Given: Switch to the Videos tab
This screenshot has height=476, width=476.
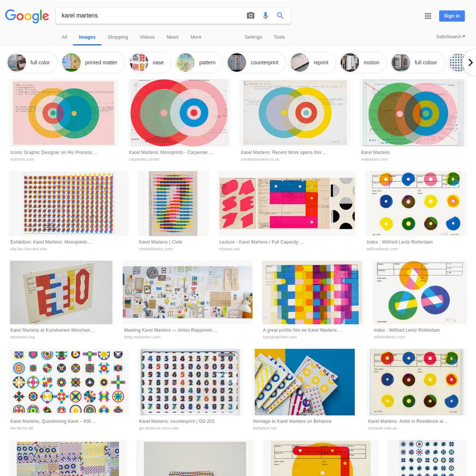Looking at the screenshot, I should (x=147, y=37).
